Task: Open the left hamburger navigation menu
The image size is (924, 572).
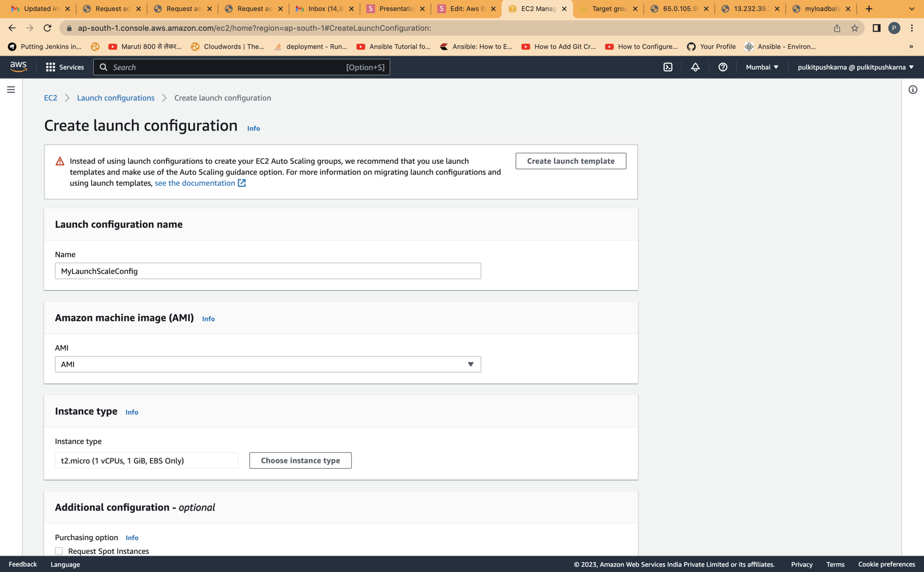Action: click(x=11, y=89)
